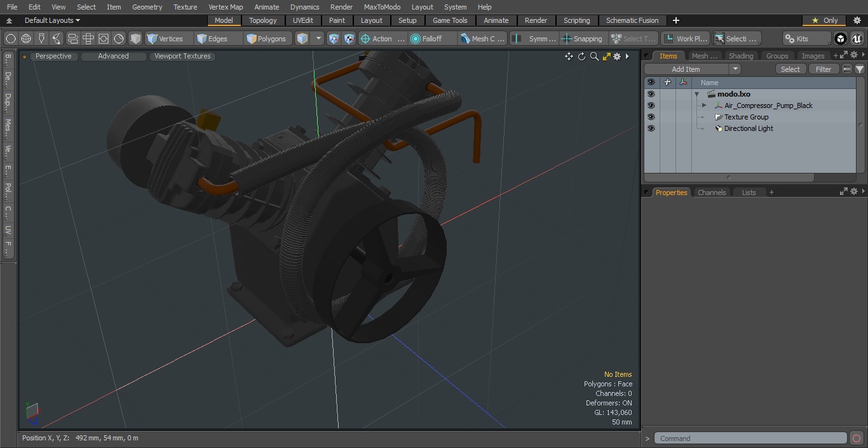Switch to the Images tab
This screenshot has height=448, width=868.
(813, 56)
